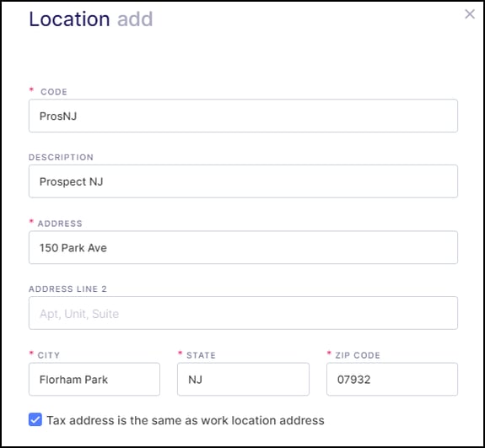Uncheck the tax address same as work checkbox
Screen dimensions: 485x448
pyautogui.click(x=35, y=420)
